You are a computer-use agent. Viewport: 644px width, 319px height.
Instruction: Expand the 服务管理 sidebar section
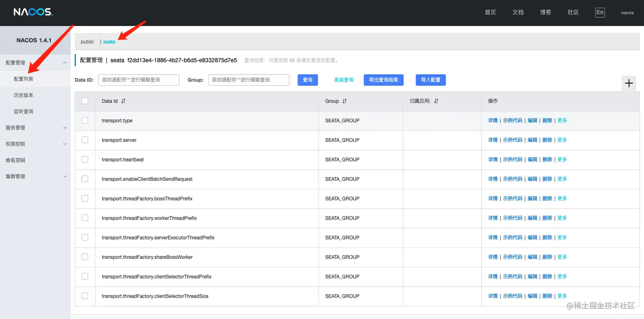coord(65,128)
